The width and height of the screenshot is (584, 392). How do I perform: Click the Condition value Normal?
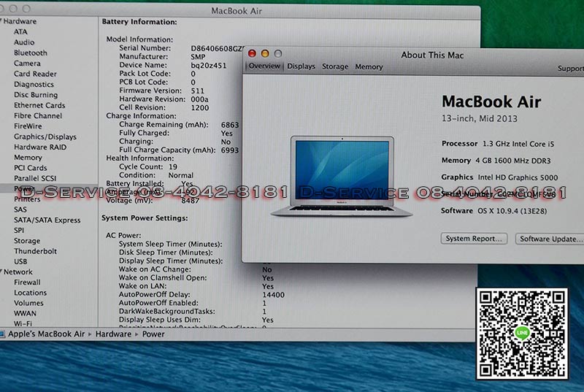[180, 175]
